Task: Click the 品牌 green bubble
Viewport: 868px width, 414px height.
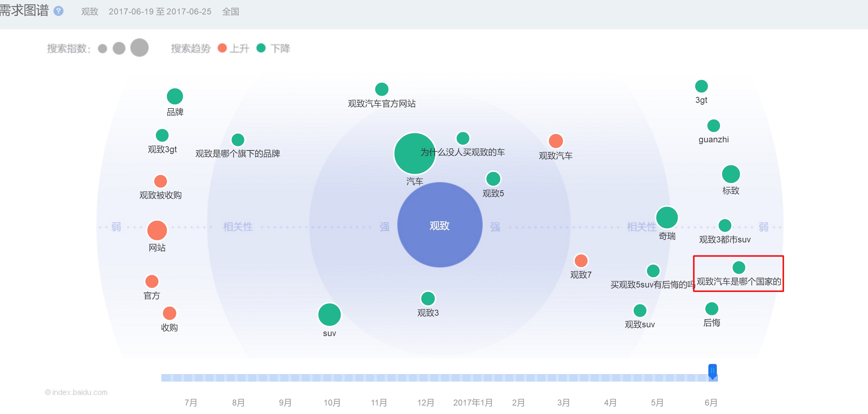Action: pyautogui.click(x=175, y=97)
